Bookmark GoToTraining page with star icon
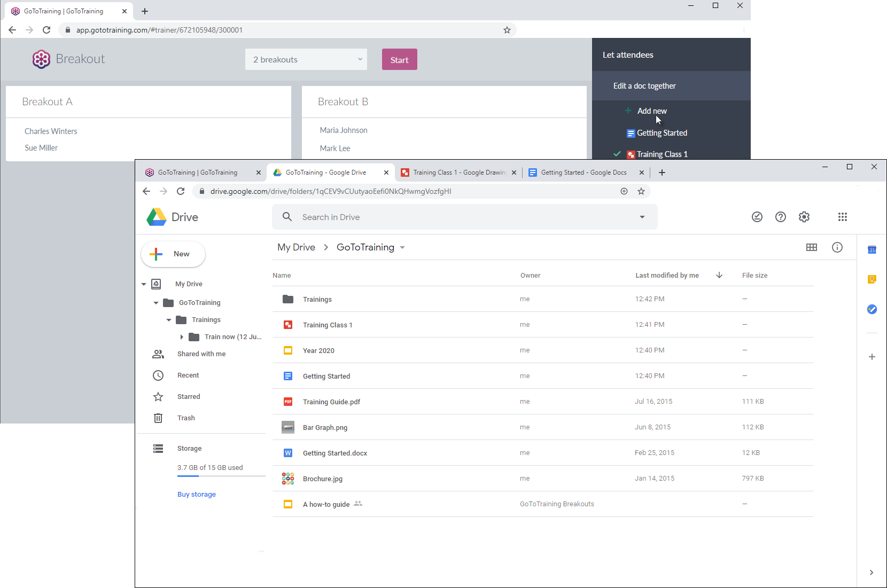Viewport: 887px width, 588px height. (507, 30)
